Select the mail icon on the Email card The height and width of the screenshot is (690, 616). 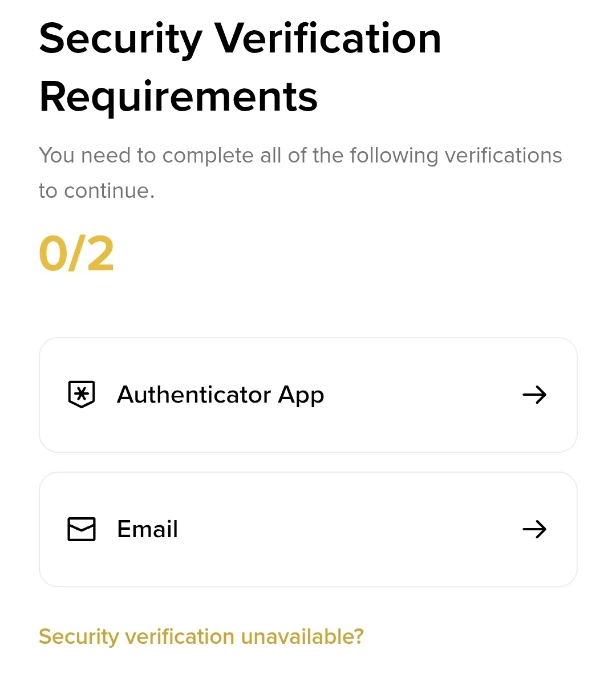(x=81, y=529)
